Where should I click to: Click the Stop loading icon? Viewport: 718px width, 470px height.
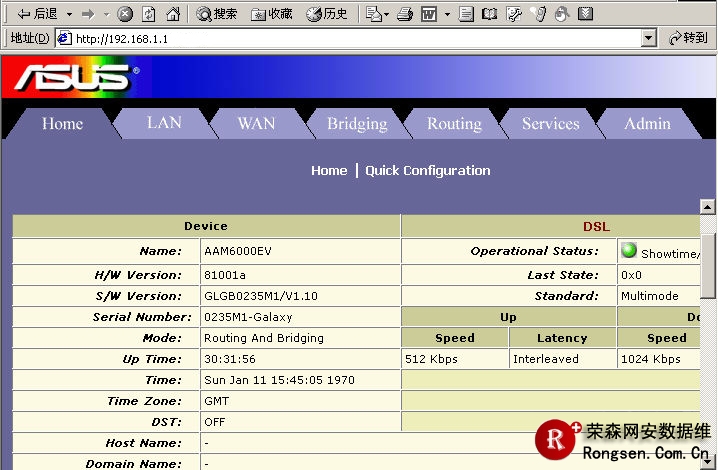tap(125, 14)
